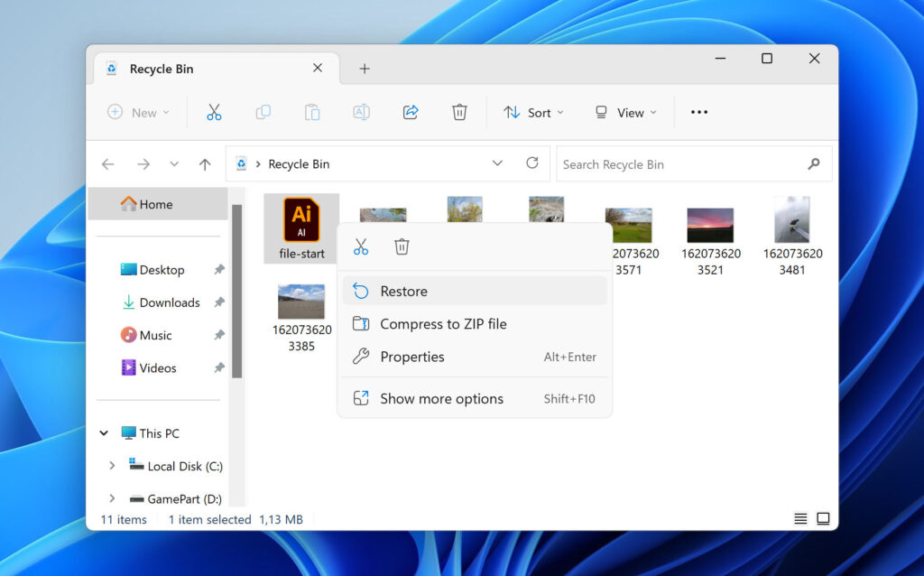
Task: Click the Refresh icon beside the address bar
Action: tap(531, 163)
